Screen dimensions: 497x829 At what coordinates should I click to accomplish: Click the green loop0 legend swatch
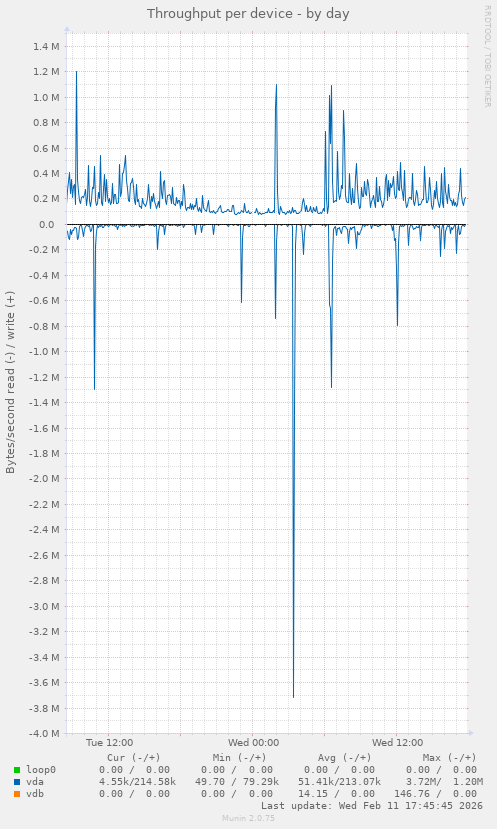pyautogui.click(x=17, y=770)
